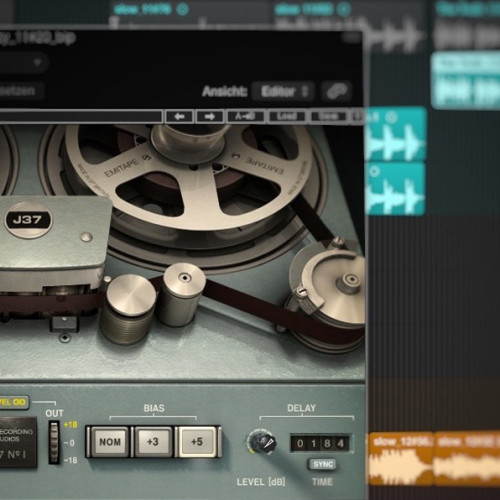Select the +5 bias button
This screenshot has height=500, width=500.
click(197, 442)
